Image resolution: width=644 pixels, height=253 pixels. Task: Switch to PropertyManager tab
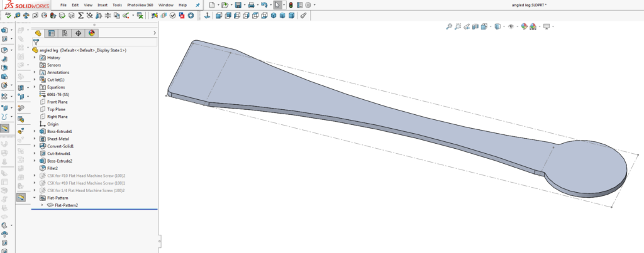[52, 33]
